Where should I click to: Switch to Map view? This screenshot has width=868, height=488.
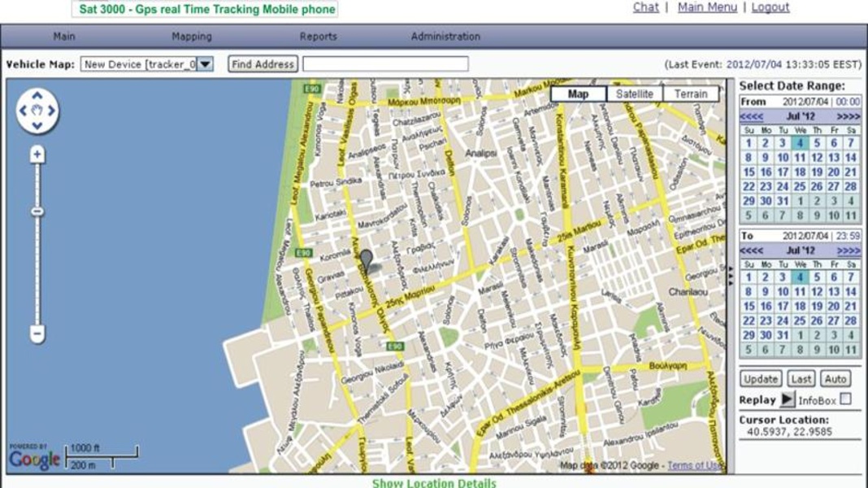click(579, 94)
